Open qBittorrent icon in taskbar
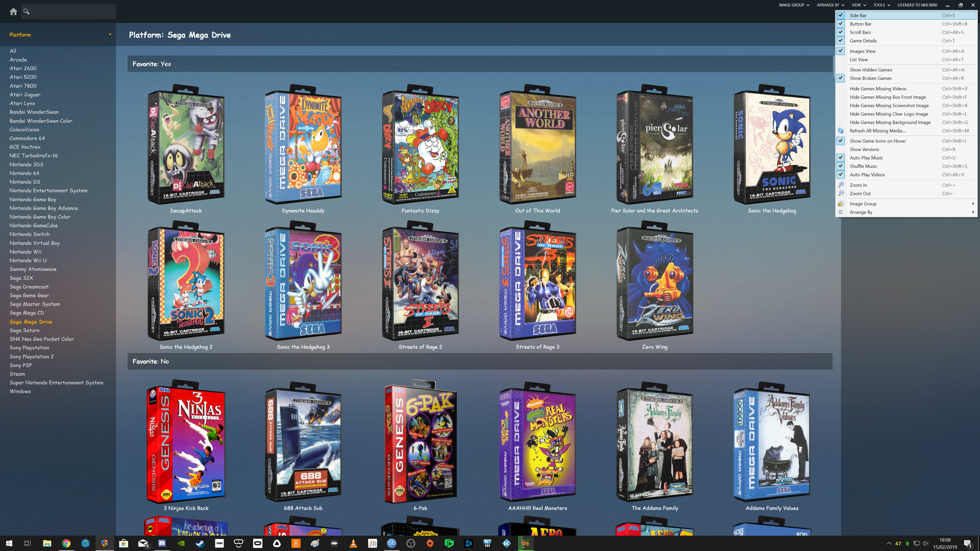The width and height of the screenshot is (980, 551). [391, 543]
